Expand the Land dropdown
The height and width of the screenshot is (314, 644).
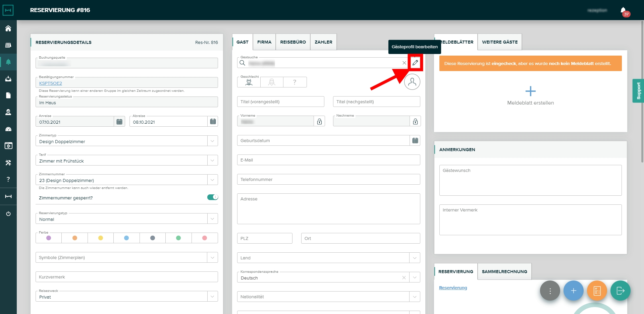[x=415, y=258]
